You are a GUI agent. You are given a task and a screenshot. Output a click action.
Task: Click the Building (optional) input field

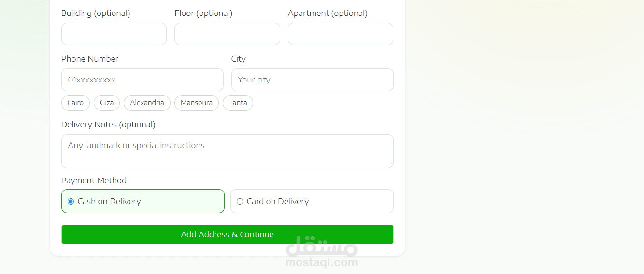point(114,34)
